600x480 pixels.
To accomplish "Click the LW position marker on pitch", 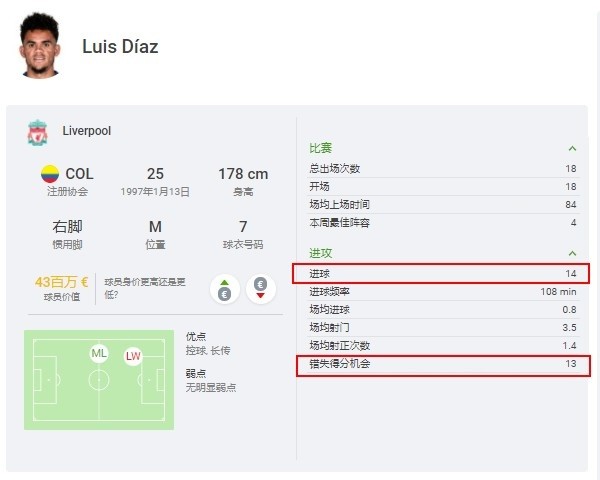I will pos(133,356).
